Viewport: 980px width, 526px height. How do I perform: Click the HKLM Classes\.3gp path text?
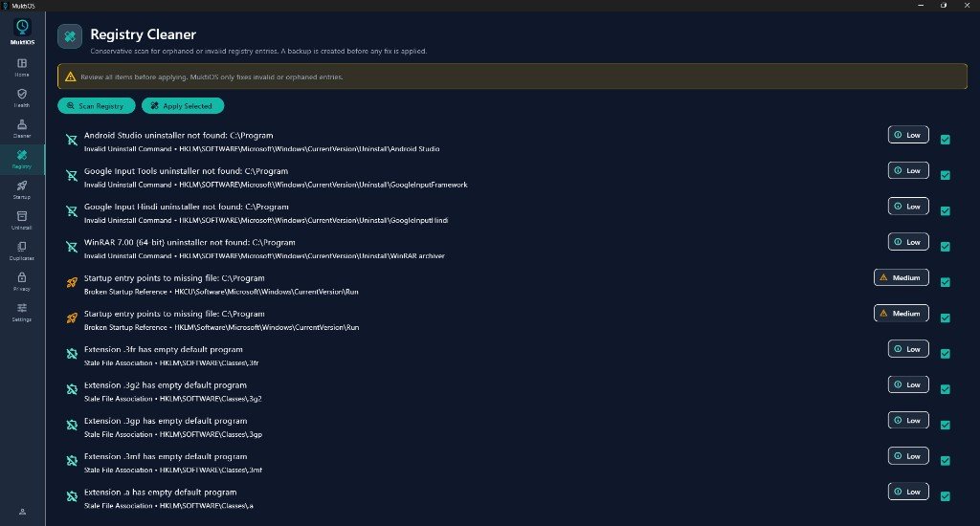point(211,435)
